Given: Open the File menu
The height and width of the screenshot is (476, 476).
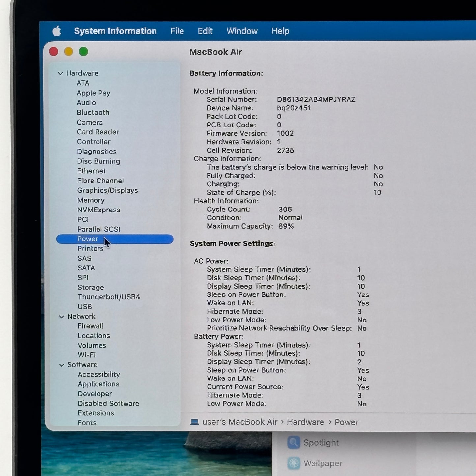Looking at the screenshot, I should [177, 31].
